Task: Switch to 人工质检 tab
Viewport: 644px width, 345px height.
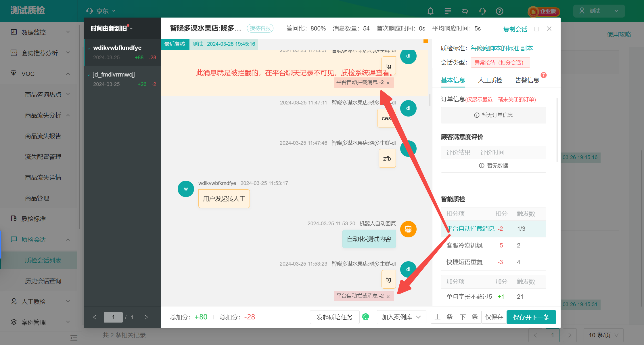Action: [x=490, y=80]
